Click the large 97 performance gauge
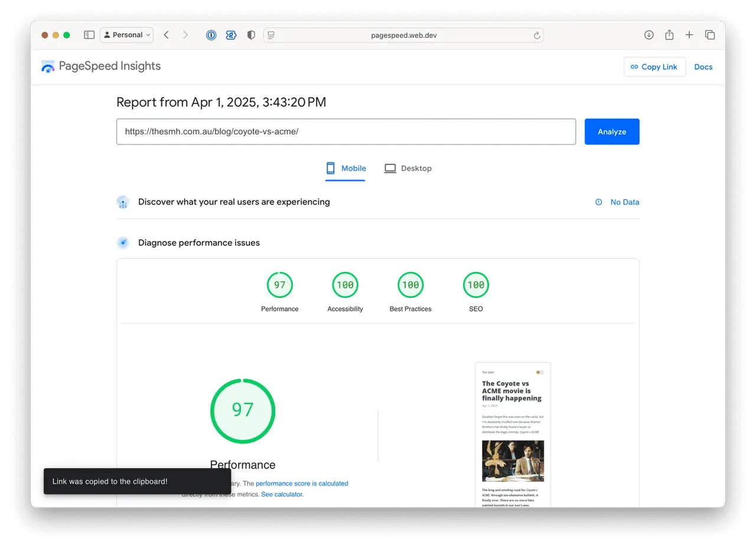This screenshot has height=548, width=756. pyautogui.click(x=243, y=411)
